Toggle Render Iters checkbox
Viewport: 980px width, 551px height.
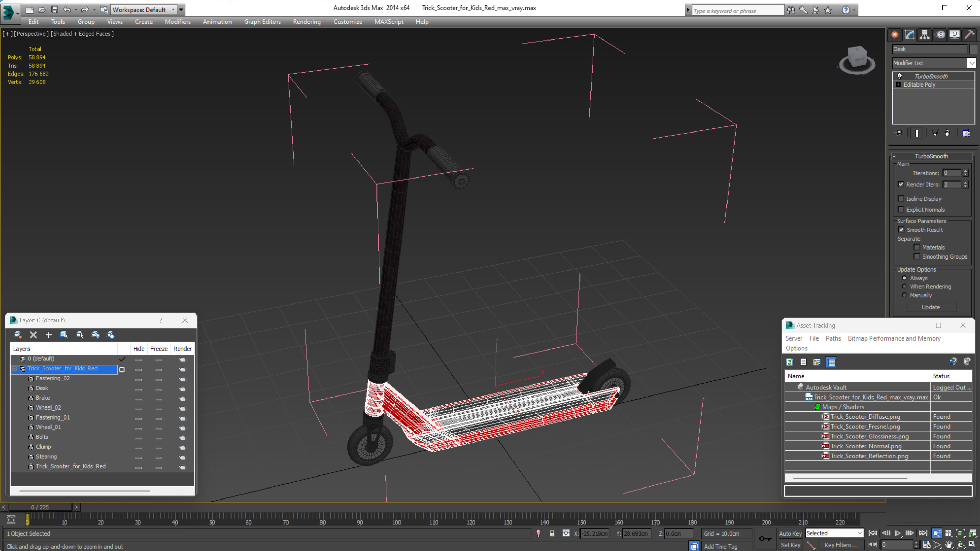click(x=901, y=184)
